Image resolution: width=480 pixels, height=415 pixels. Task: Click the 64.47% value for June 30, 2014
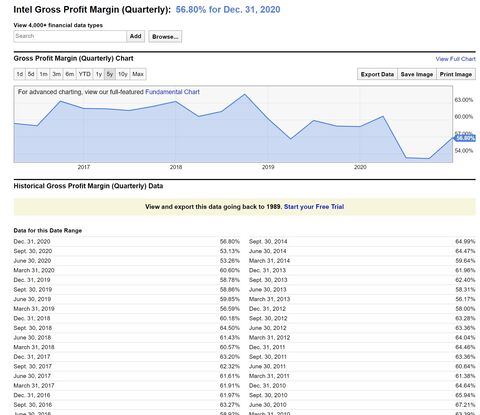[465, 251]
